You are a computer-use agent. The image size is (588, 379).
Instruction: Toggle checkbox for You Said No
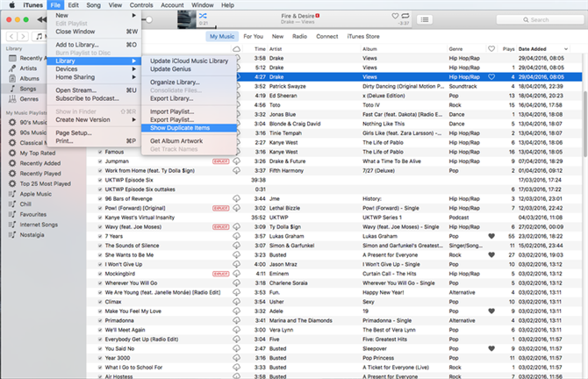(x=100, y=348)
